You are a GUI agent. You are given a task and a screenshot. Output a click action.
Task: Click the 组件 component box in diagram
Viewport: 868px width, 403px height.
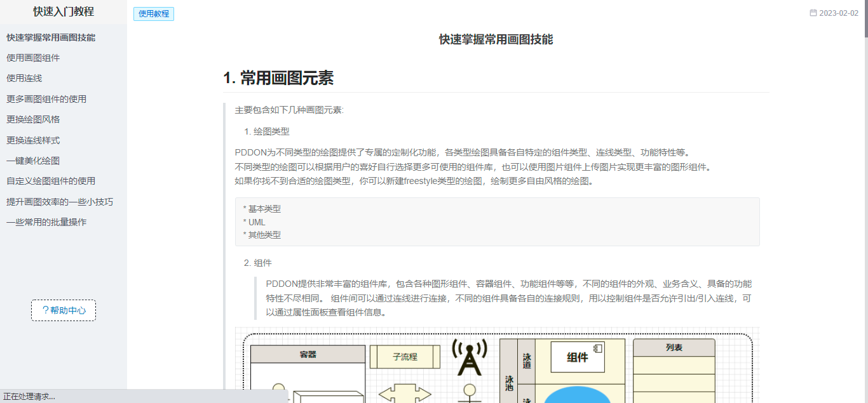pos(577,357)
